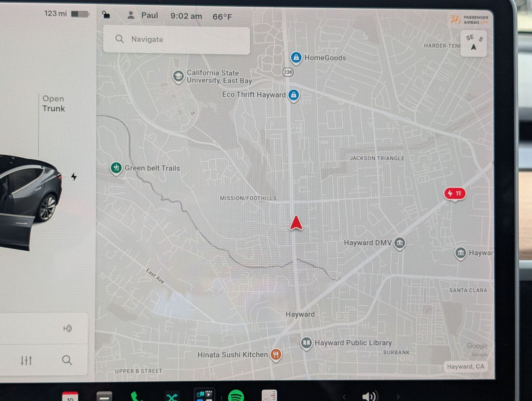Tap the Hayward, CA location label

click(x=465, y=367)
